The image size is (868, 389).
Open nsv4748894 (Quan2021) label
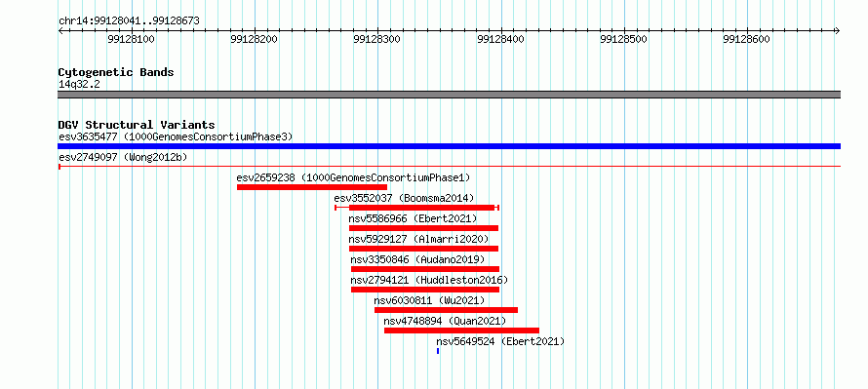coord(445,321)
